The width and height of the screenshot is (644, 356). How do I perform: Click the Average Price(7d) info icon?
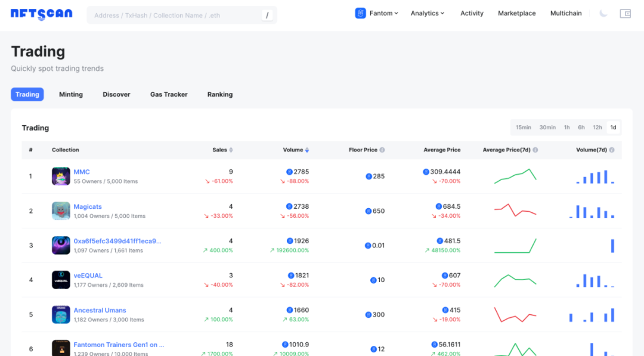tap(535, 150)
